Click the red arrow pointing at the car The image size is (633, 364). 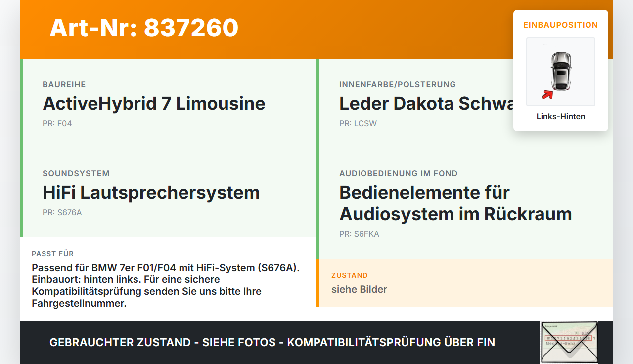pos(547,94)
